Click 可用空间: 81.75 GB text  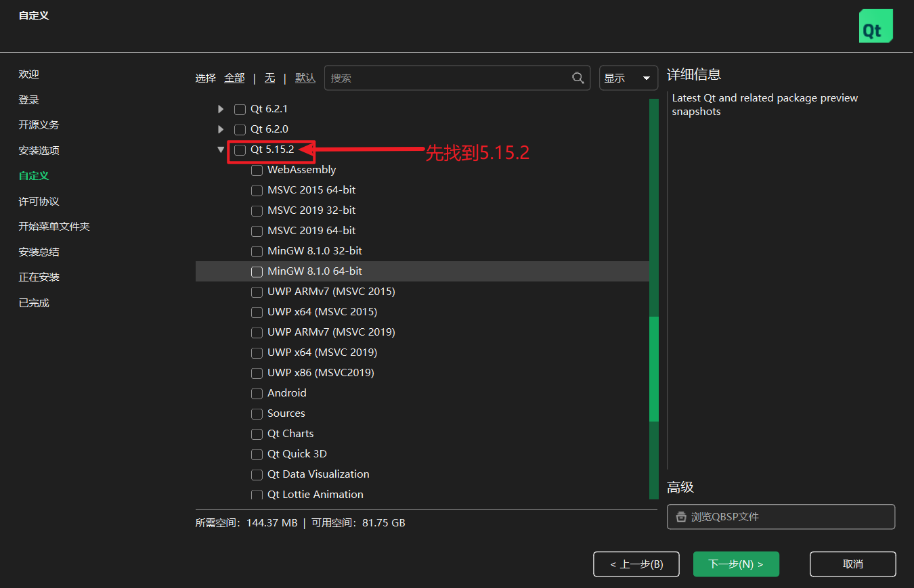click(x=358, y=523)
